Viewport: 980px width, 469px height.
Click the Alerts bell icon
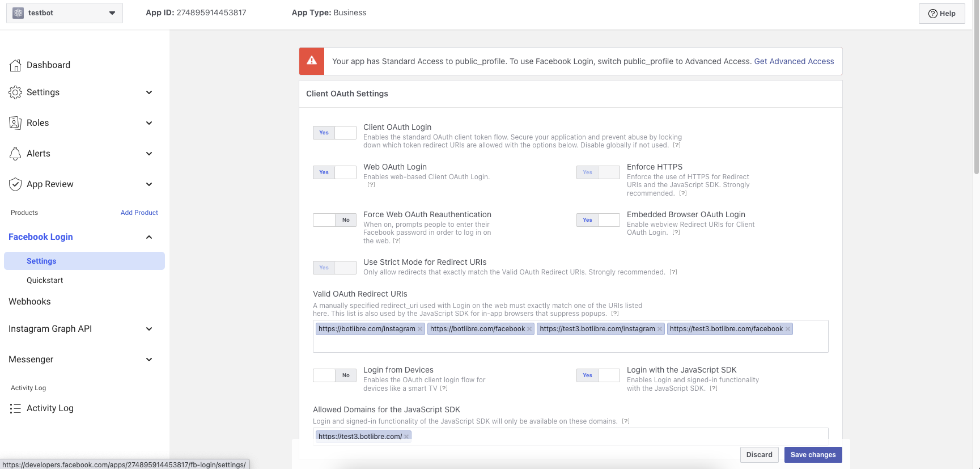click(x=15, y=154)
